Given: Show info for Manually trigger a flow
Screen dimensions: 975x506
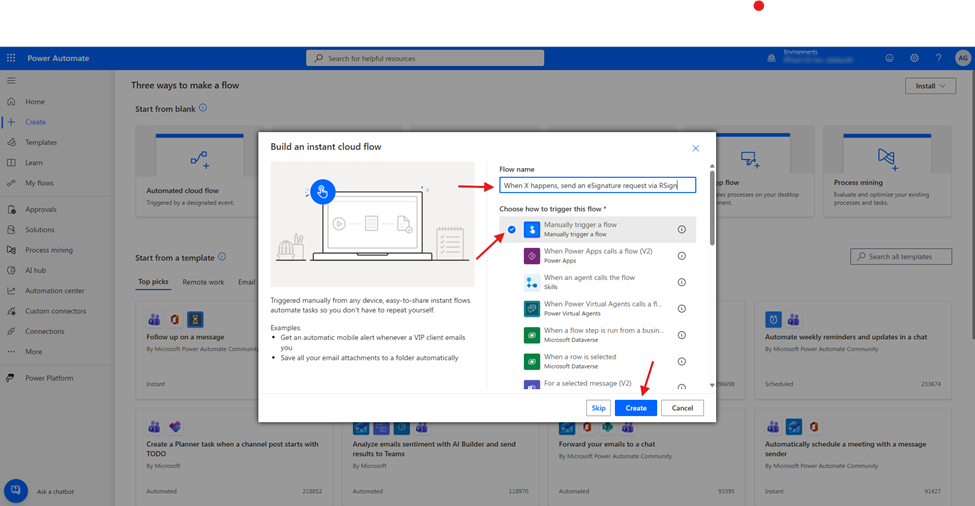Looking at the screenshot, I should pyautogui.click(x=682, y=229).
